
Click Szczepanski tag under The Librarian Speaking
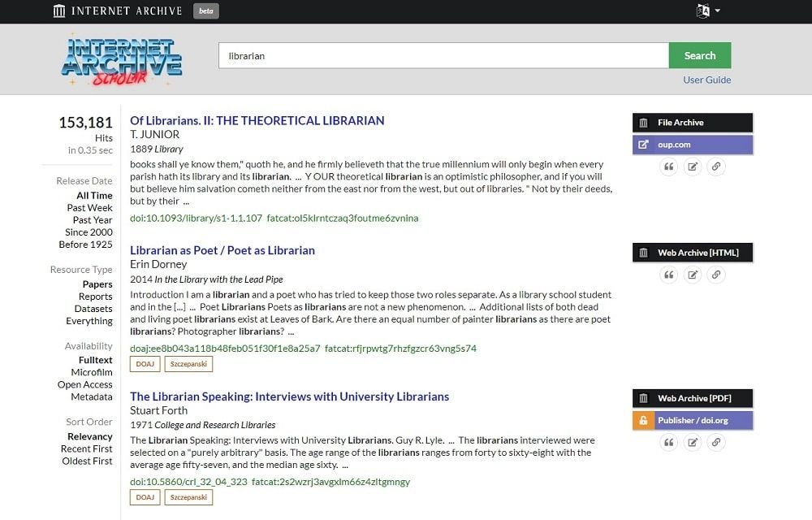click(188, 497)
